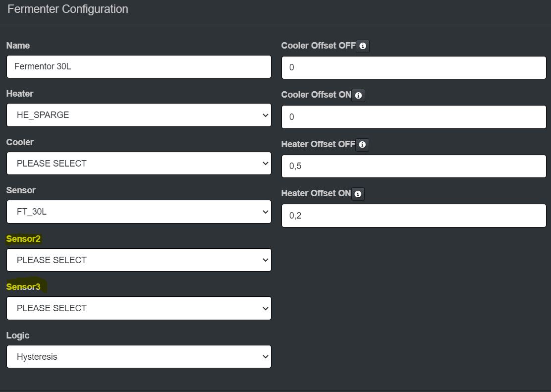Click the Fermenter Configuration heading
551x392 pixels.
click(x=68, y=9)
